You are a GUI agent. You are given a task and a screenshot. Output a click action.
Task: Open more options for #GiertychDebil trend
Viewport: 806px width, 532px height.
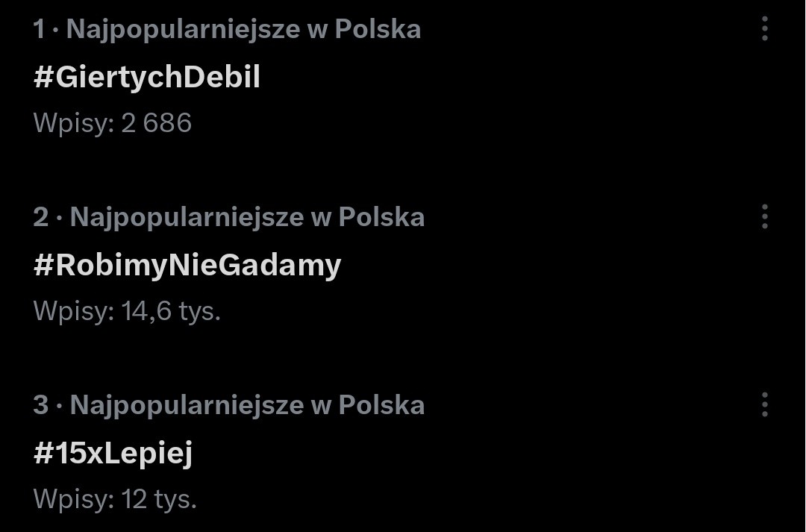click(765, 28)
